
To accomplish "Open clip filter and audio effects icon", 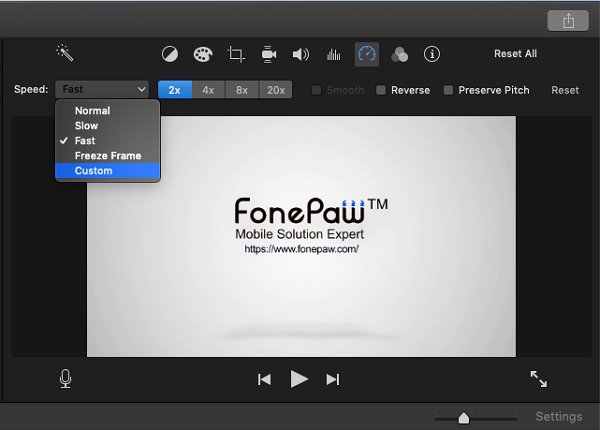I will [399, 54].
